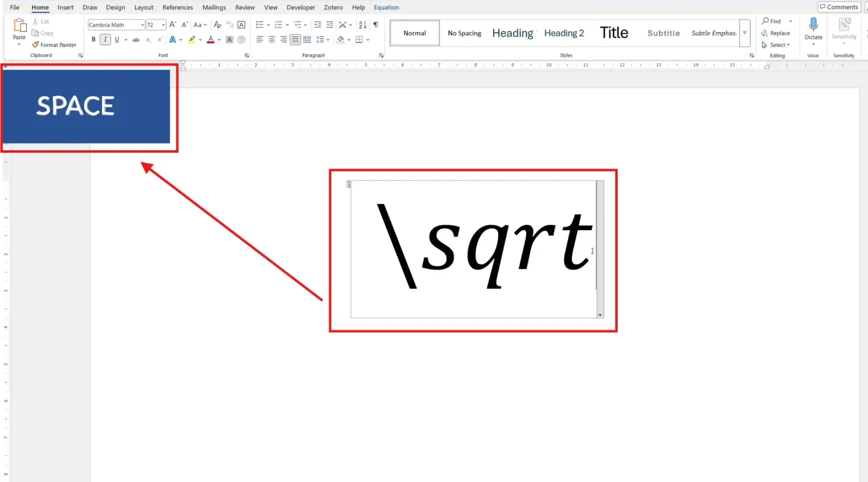The height and width of the screenshot is (482, 868).
Task: Align text to the right
Action: pyautogui.click(x=283, y=40)
